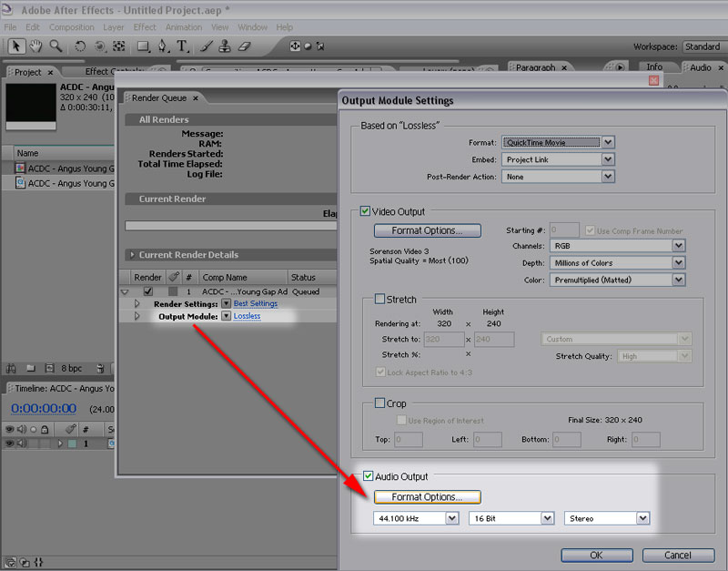Toggle Use Region of Interest checkbox
The image size is (728, 571).
(x=401, y=420)
